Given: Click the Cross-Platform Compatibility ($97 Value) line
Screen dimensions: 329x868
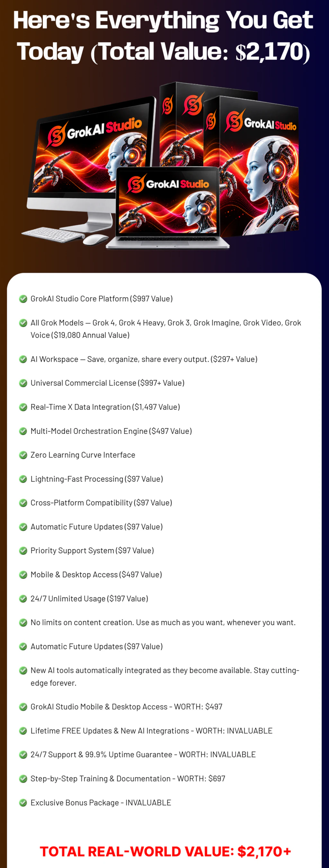Looking at the screenshot, I should (101, 503).
